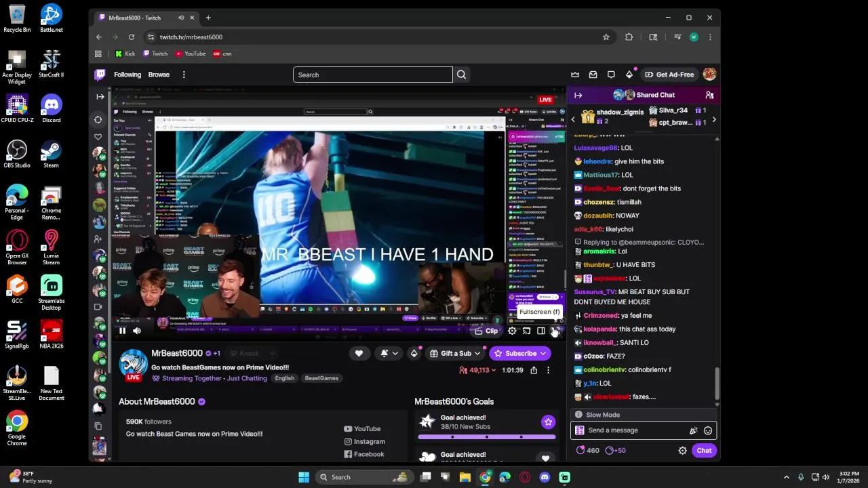The height and width of the screenshot is (488, 868).
Task: Expand the 49,113 viewer count dropdown
Action: (x=494, y=370)
